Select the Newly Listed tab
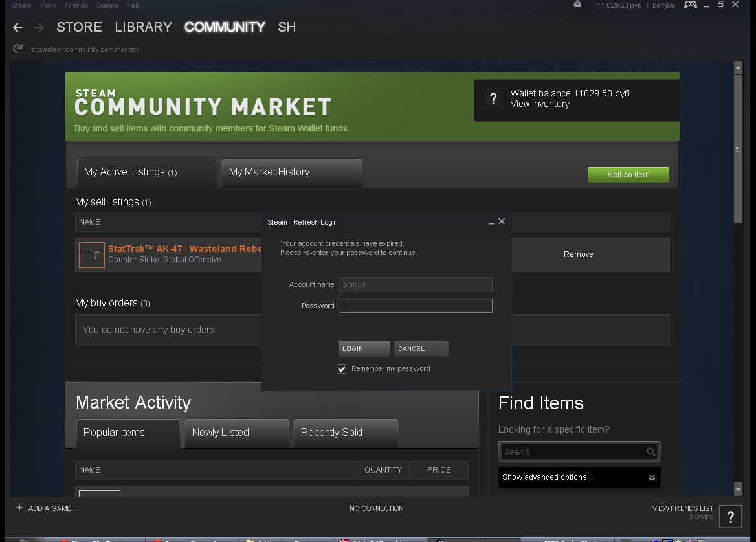The image size is (756, 542). 237,433
